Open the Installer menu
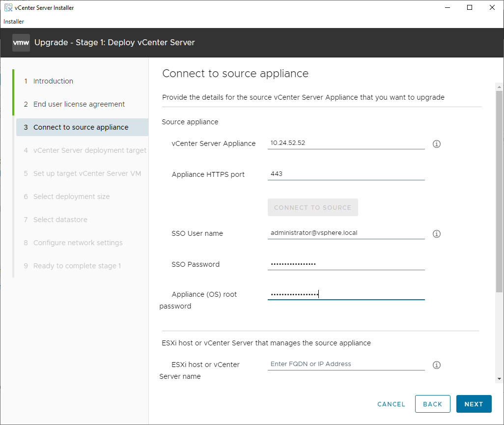504x425 pixels. 14,22
